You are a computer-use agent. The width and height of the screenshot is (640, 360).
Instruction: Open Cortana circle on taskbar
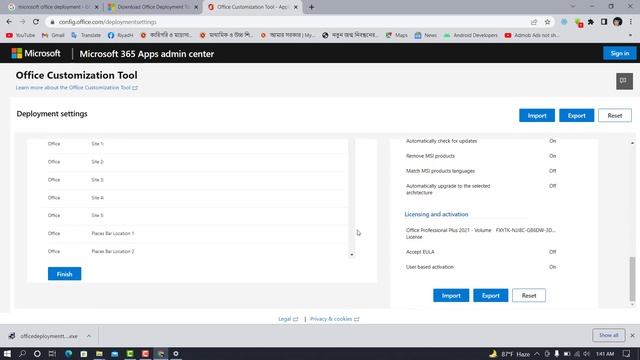tap(37, 353)
